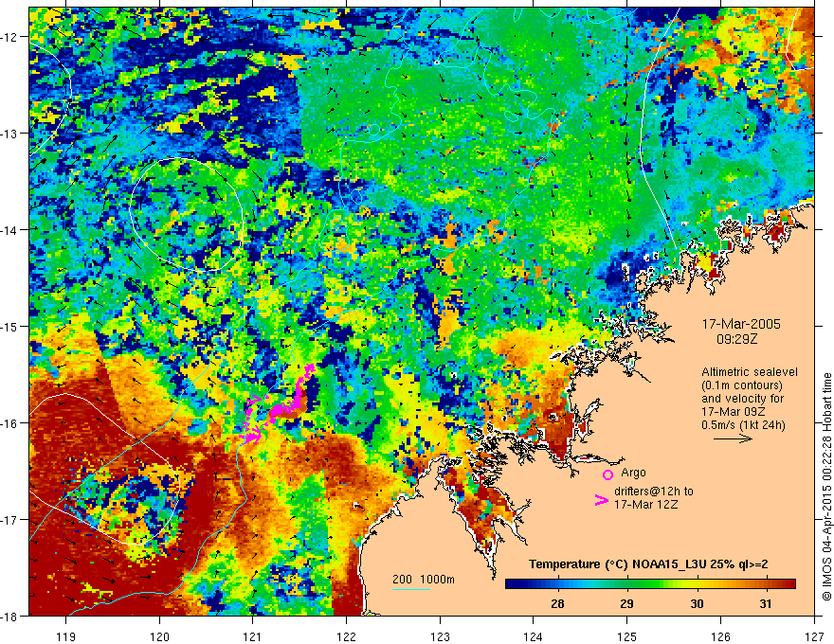Click latitude label -12 on left axis

[9, 37]
